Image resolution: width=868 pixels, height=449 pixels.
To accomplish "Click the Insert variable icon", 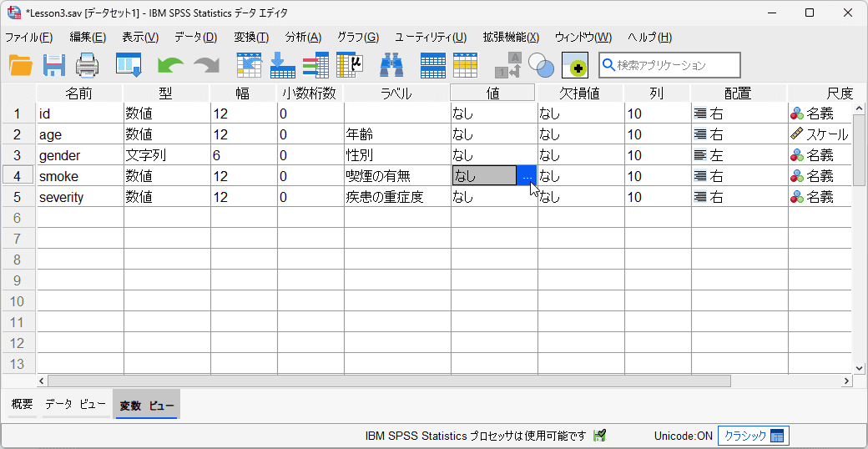I will point(465,65).
